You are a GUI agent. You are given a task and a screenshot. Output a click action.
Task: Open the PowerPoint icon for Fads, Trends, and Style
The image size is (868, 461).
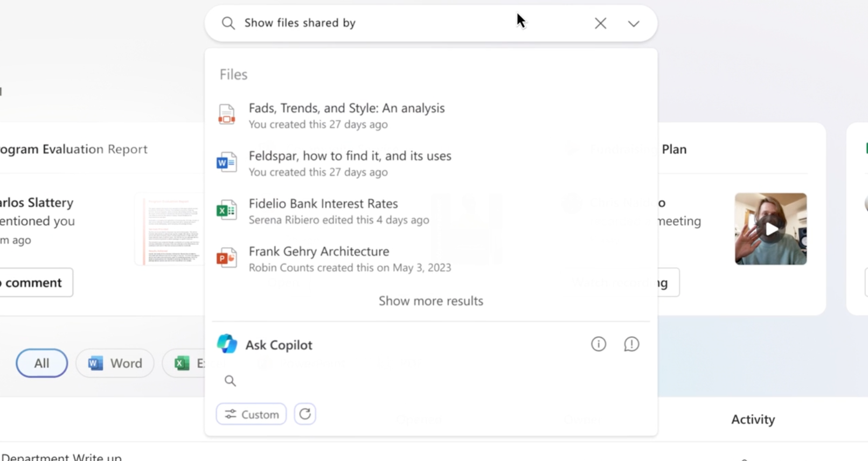pyautogui.click(x=226, y=115)
